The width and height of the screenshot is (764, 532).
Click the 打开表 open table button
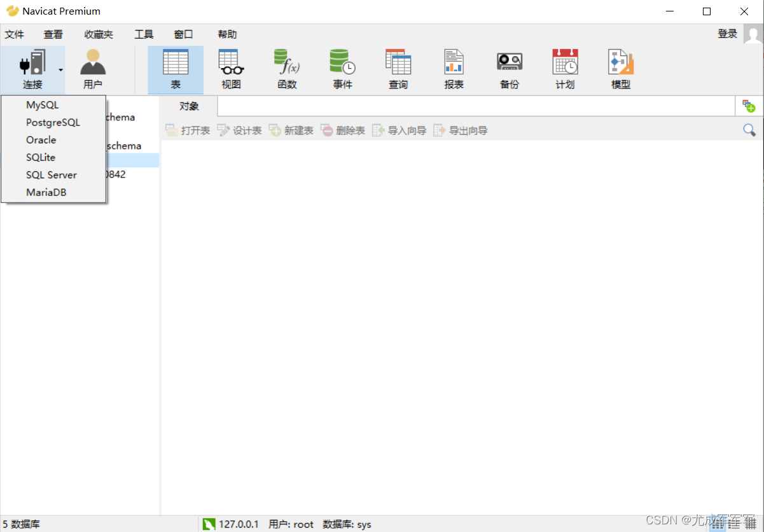[x=188, y=130]
